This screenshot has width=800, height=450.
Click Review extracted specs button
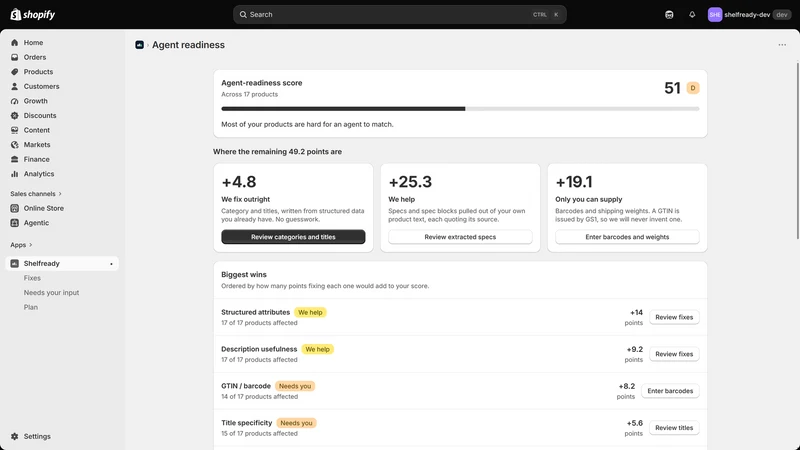[460, 237]
